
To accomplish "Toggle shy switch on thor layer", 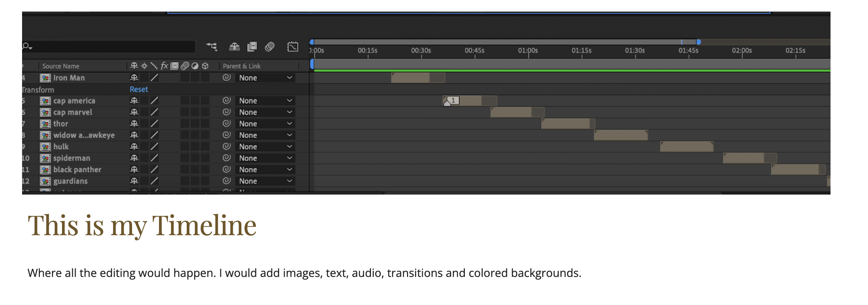I will 134,123.
